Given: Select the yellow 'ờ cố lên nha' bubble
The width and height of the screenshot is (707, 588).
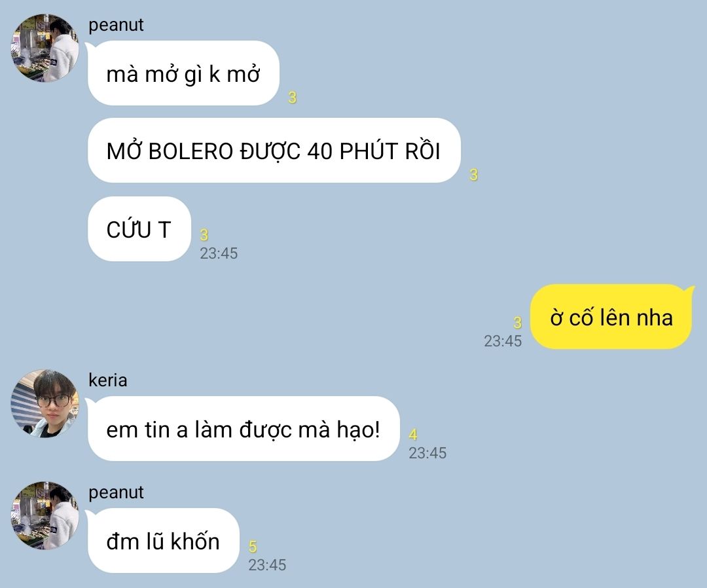Looking at the screenshot, I should pyautogui.click(x=611, y=316).
